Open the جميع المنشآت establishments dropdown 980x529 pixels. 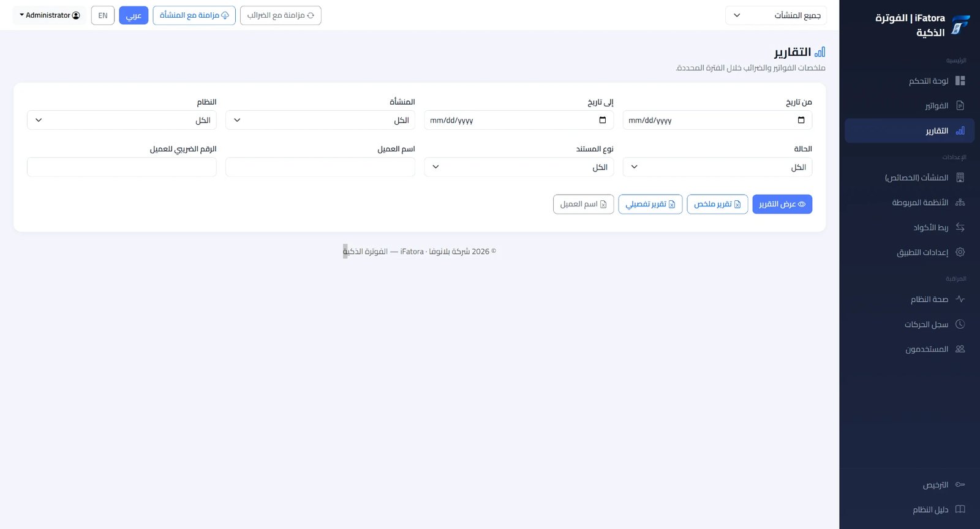click(776, 15)
